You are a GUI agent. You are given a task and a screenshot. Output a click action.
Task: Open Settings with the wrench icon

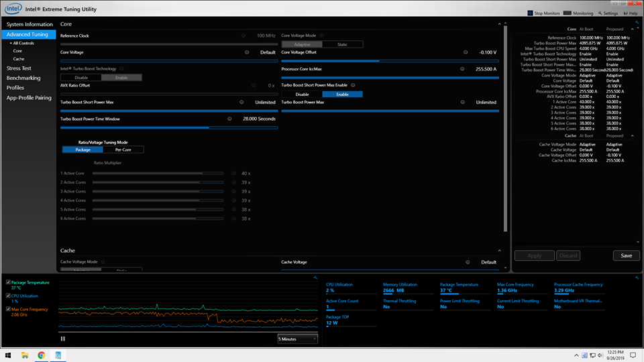click(600, 13)
